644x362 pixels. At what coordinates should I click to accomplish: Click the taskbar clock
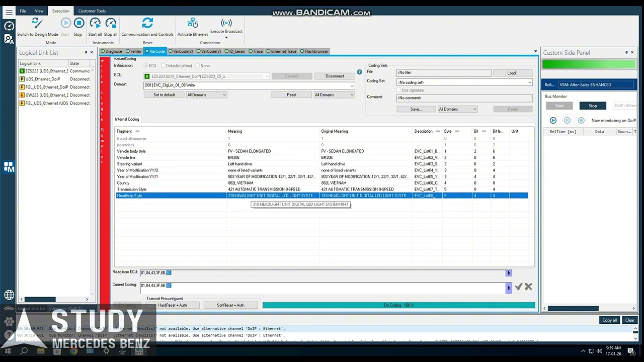[x=613, y=351]
